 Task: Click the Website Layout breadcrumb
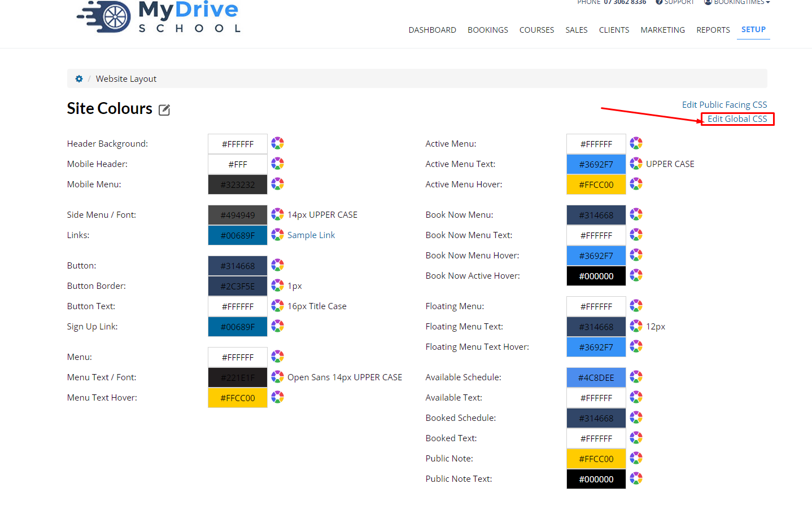coord(126,79)
